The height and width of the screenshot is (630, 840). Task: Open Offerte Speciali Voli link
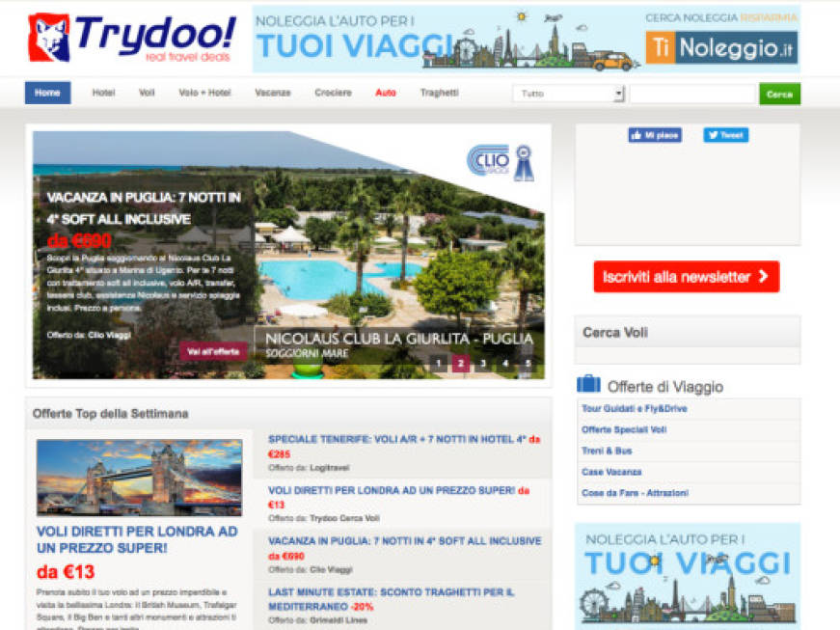point(624,429)
